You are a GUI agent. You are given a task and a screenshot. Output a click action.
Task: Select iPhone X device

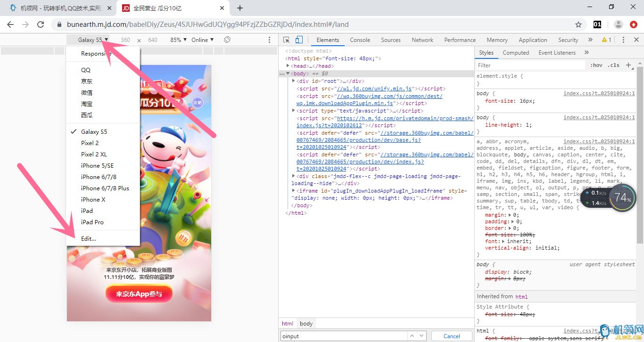pos(103,200)
